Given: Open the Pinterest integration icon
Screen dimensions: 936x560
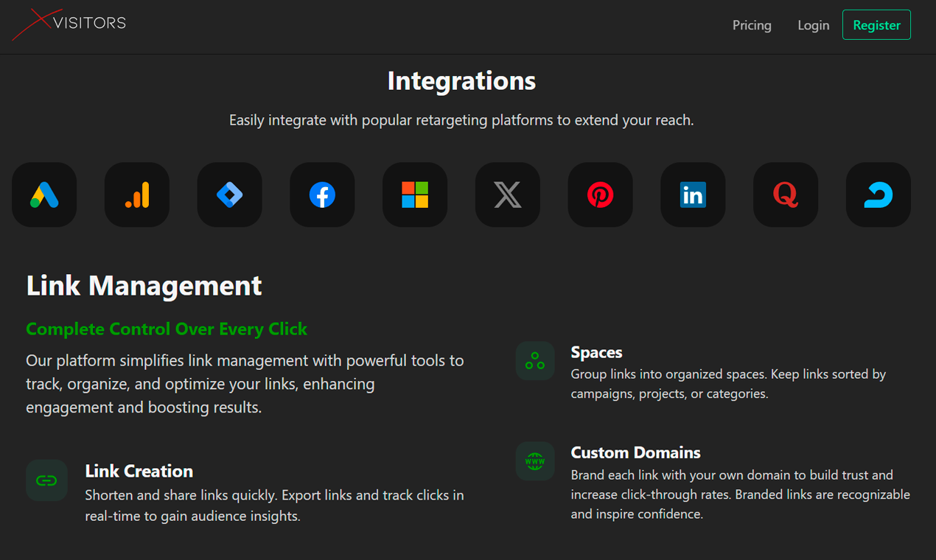Looking at the screenshot, I should tap(601, 195).
